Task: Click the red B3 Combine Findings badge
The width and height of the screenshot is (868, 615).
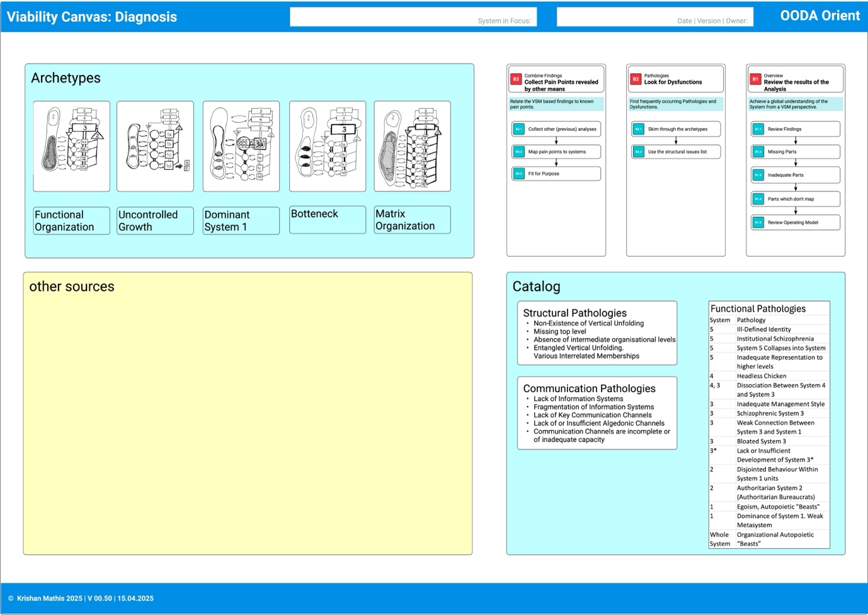Action: 516,79
